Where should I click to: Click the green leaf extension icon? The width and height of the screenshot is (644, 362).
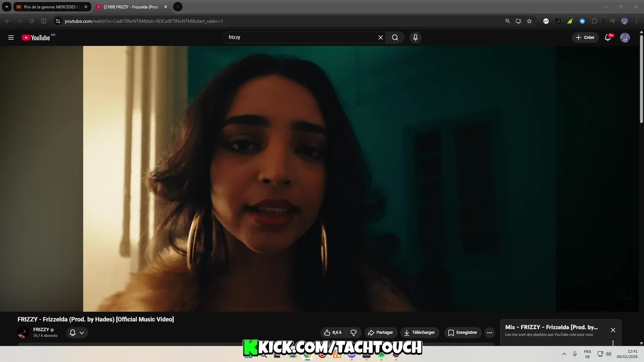click(570, 21)
